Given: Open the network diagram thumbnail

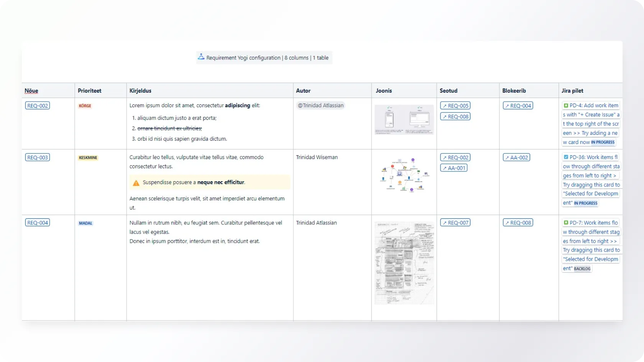Looking at the screenshot, I should [404, 174].
